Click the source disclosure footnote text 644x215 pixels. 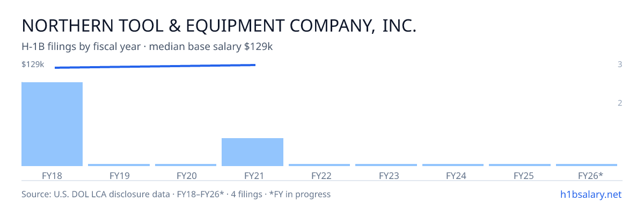[176, 194]
